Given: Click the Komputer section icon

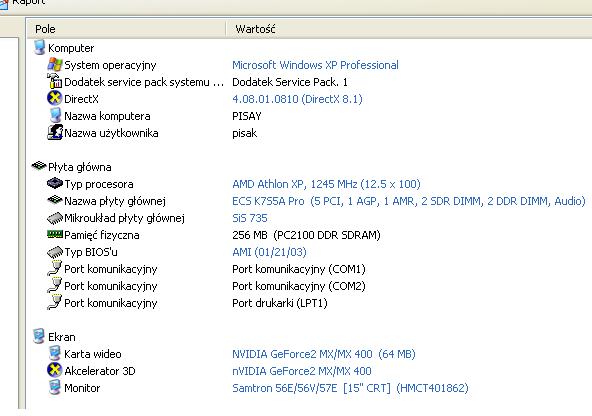Looking at the screenshot, I should pyautogui.click(x=39, y=48).
